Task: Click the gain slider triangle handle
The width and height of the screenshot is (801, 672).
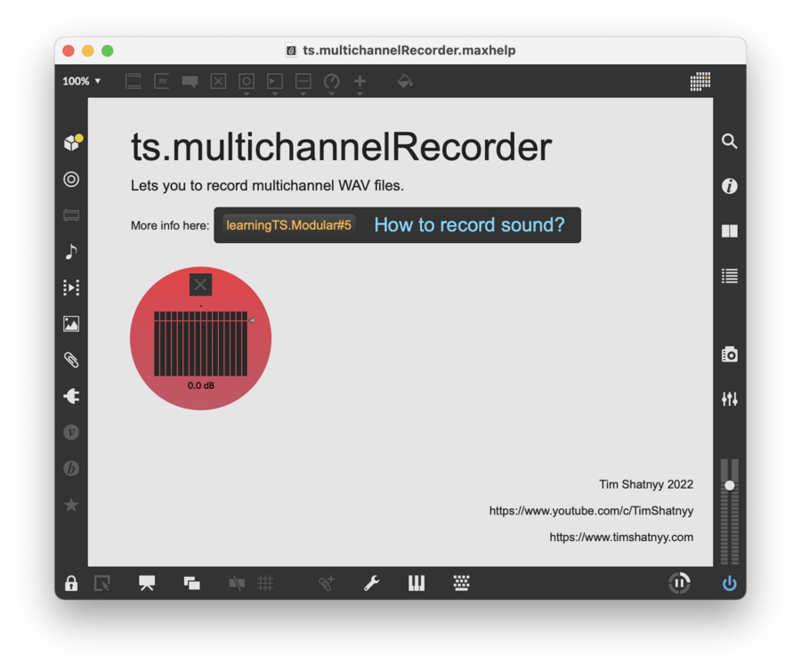Action: [251, 320]
